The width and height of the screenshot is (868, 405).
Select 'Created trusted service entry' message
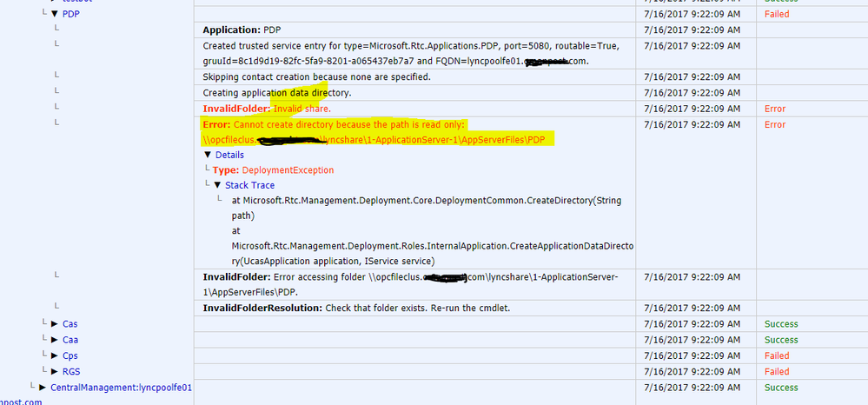411,53
